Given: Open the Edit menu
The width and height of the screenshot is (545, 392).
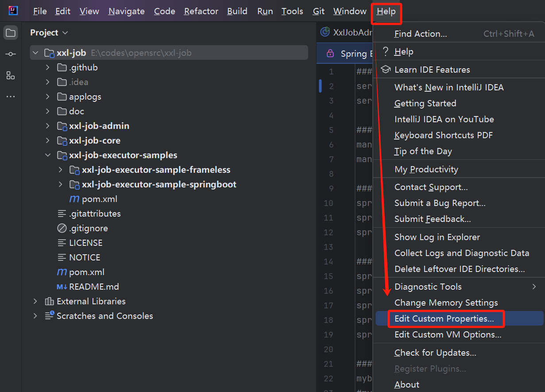Looking at the screenshot, I should pyautogui.click(x=63, y=11).
